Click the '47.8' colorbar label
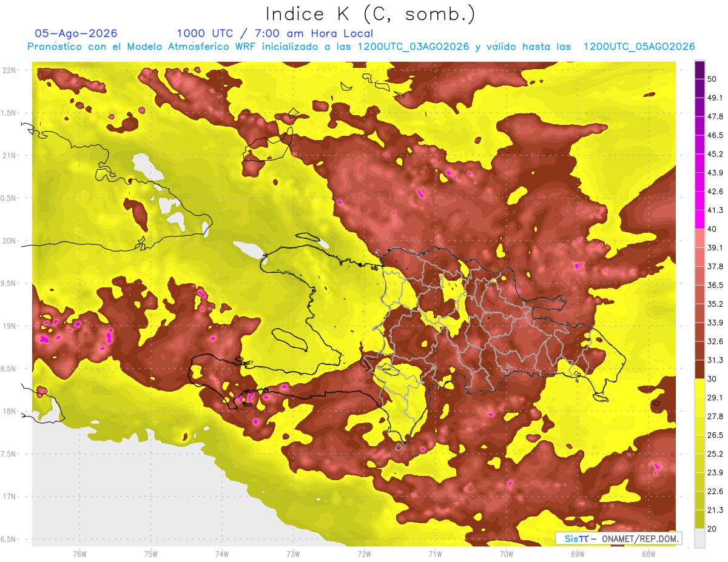This screenshot has height=562, width=728. pyautogui.click(x=715, y=116)
